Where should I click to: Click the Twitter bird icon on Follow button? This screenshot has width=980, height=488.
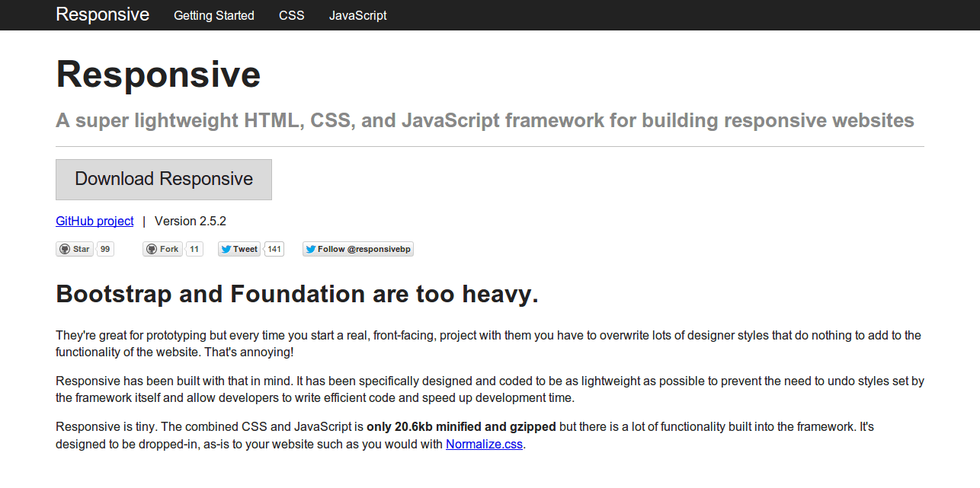pyautogui.click(x=311, y=249)
